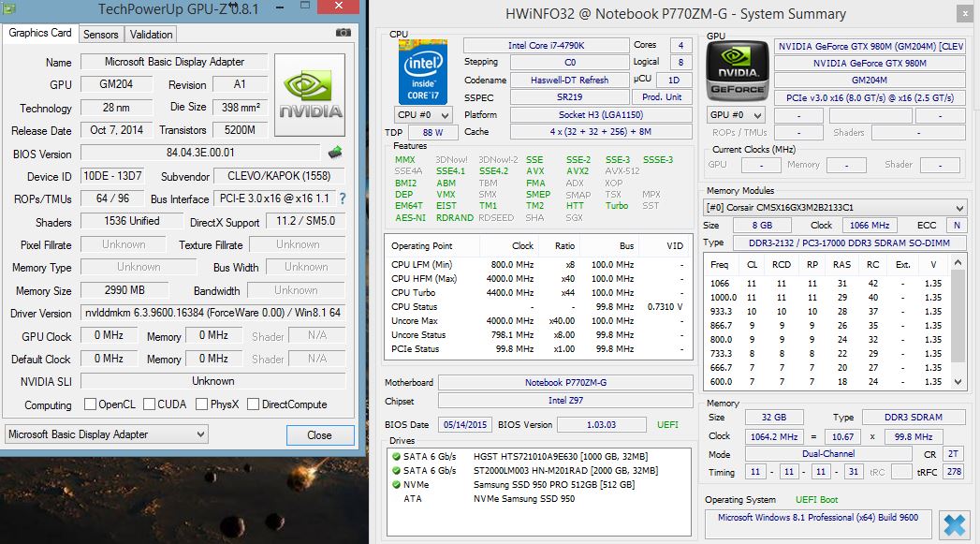Select the HGST HTS721010A9E630 drive entry
The width and height of the screenshot is (980, 544).
pos(561,457)
